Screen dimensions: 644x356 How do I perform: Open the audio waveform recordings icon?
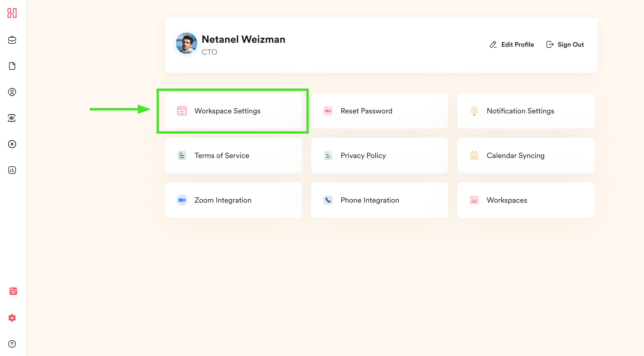point(12,118)
